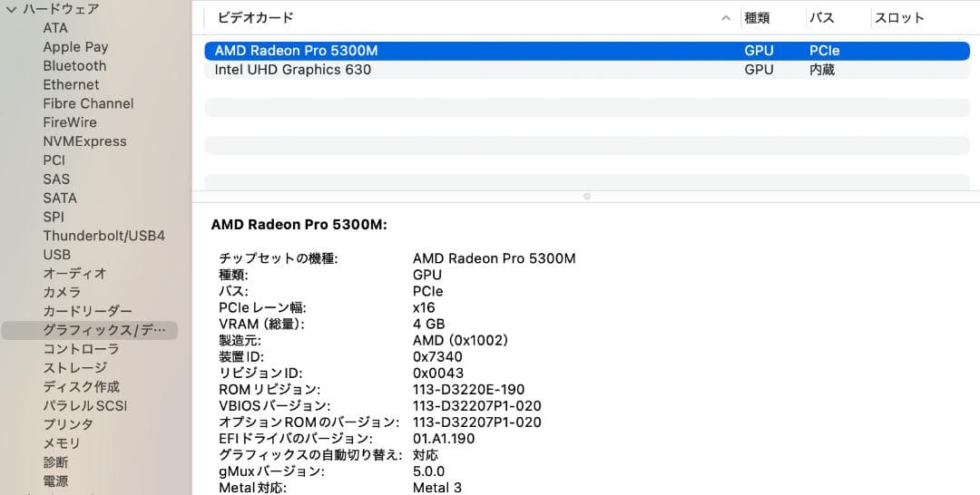Click グラフィックスの自動切り替え value 対応

point(426,455)
